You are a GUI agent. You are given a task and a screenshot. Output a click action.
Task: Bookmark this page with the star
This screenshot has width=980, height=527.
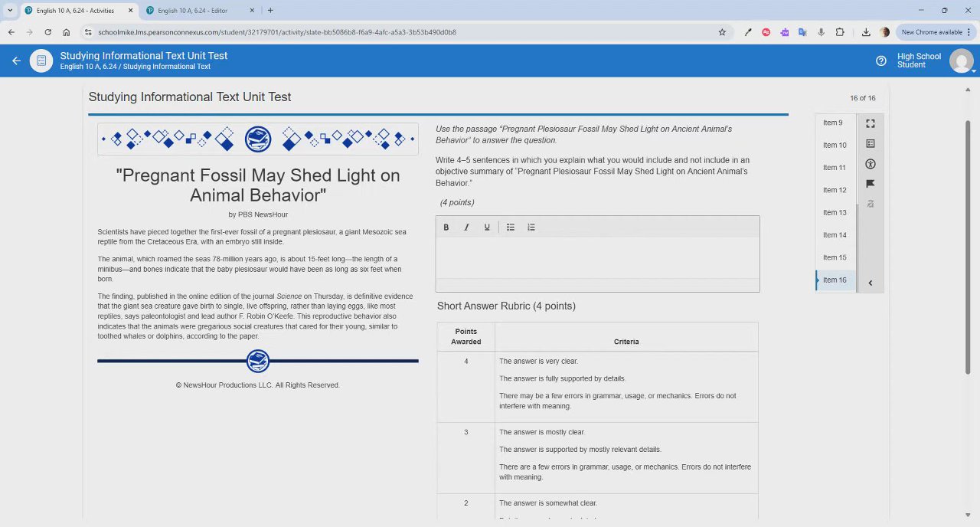click(722, 32)
